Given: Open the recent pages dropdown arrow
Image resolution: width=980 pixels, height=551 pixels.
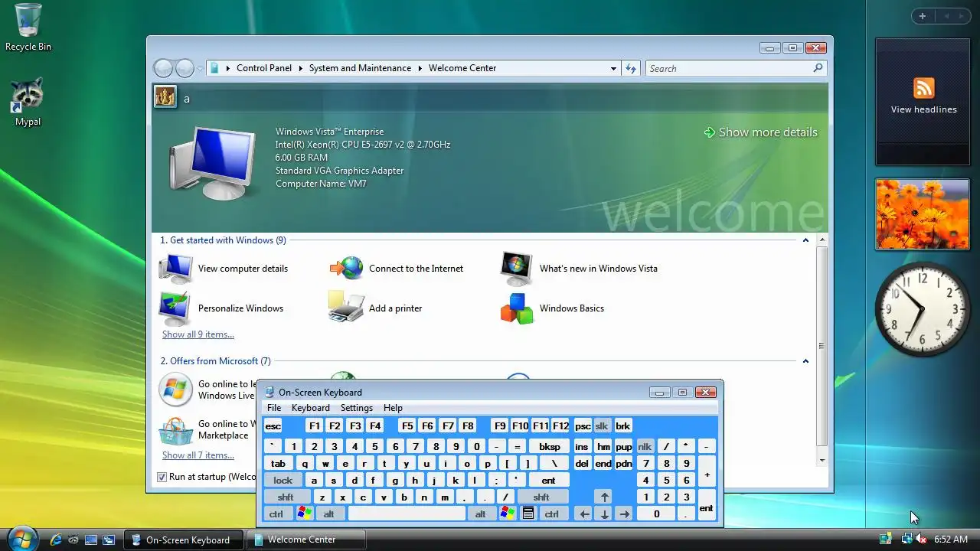Looking at the screenshot, I should coord(201,68).
